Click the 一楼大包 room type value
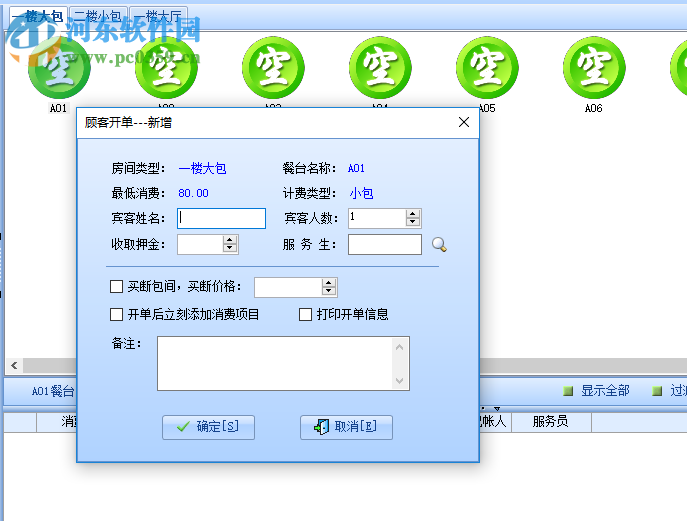Viewport: 687px width, 521px height. click(202, 168)
